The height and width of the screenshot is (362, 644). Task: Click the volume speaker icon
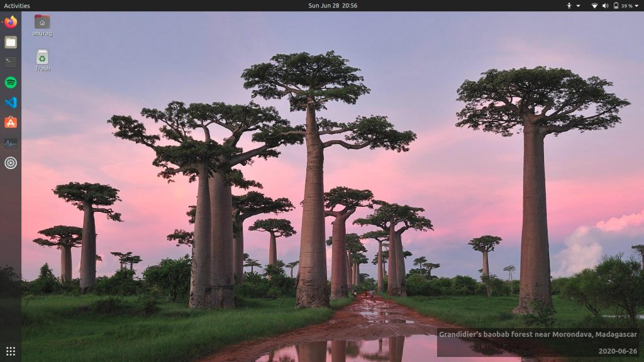coord(606,6)
